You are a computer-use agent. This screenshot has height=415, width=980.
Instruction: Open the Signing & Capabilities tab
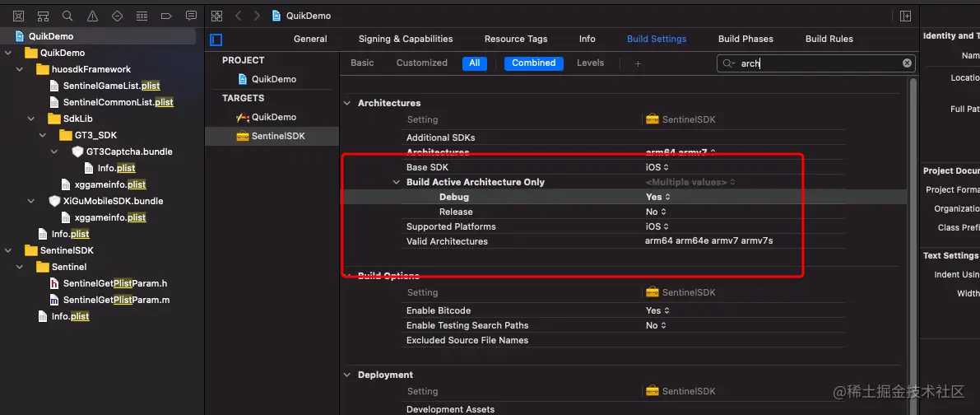coord(406,39)
